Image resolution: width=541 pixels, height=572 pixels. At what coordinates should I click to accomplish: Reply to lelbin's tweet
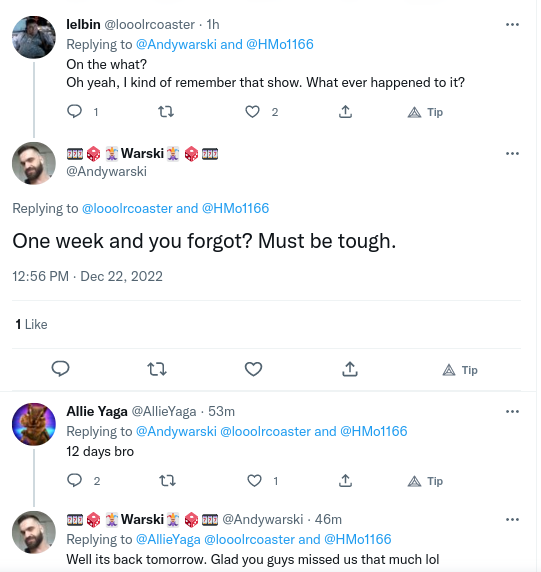point(74,112)
